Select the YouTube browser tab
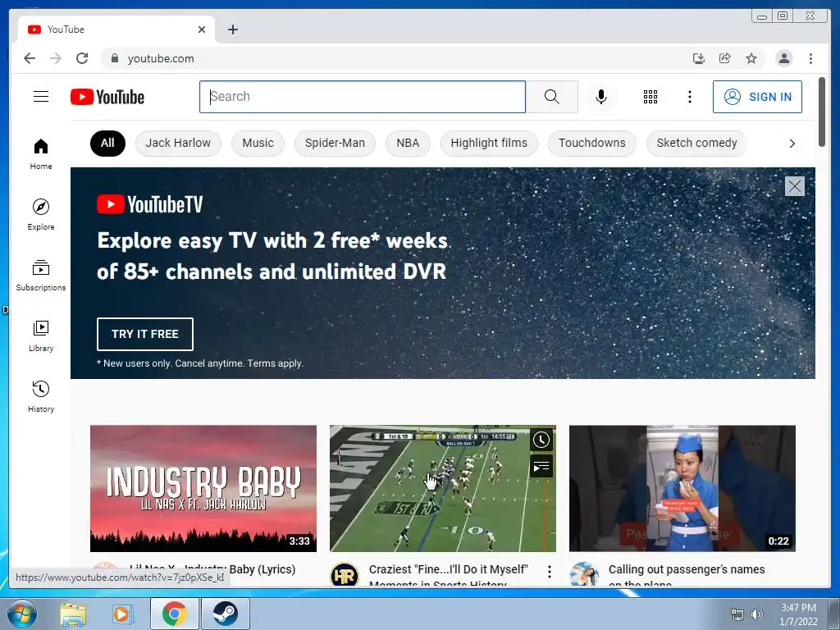The width and height of the screenshot is (840, 630). coord(116,30)
